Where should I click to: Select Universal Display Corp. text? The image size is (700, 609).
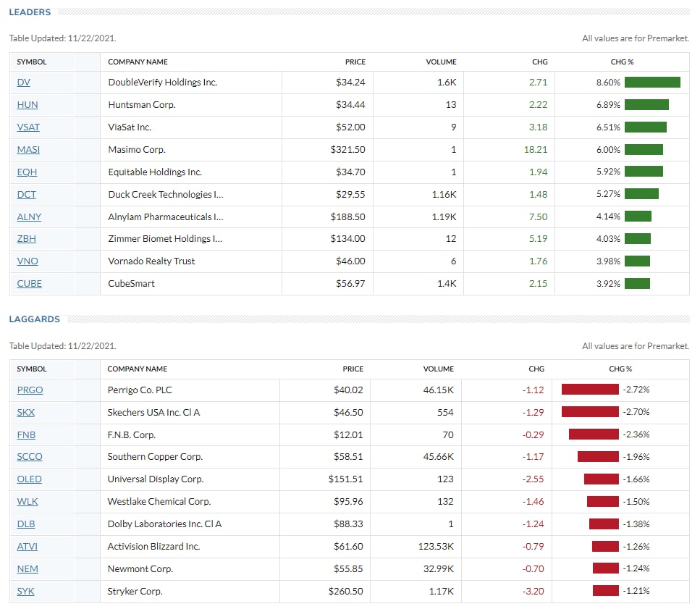coord(156,479)
